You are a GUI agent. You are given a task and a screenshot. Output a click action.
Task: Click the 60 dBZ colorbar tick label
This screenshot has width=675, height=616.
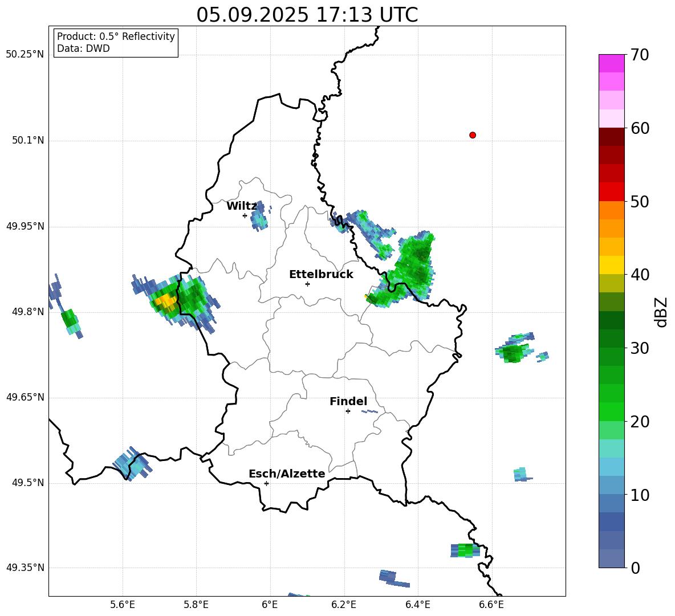pos(639,128)
